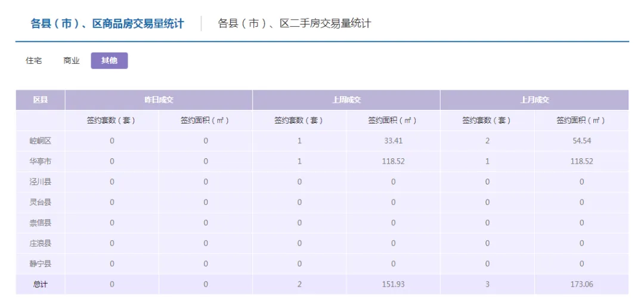644x304 pixels.
Task: Select the 华亭市 row label
Action: (41, 162)
